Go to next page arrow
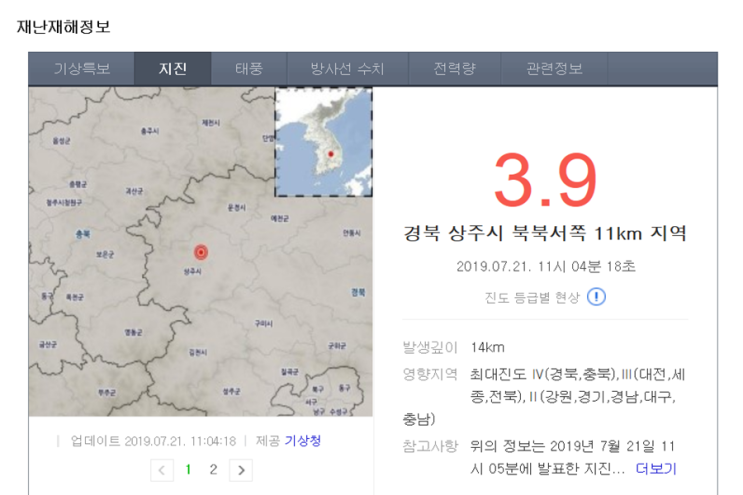The height and width of the screenshot is (495, 743). (x=241, y=470)
